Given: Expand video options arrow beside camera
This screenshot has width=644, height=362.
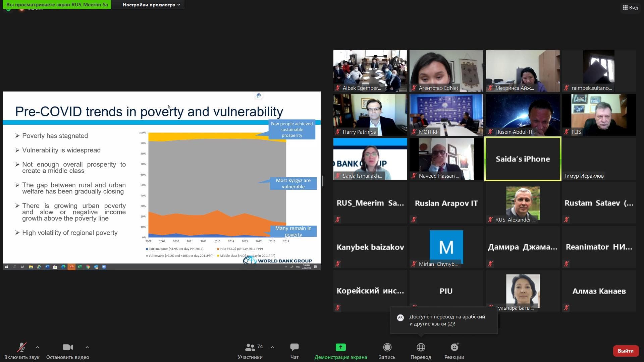Looking at the screenshot, I should (x=87, y=347).
